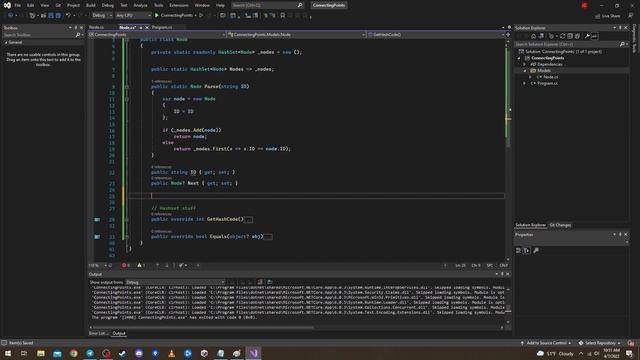
Task: Switch to the Solution Explorer bottom tab
Action: (x=530, y=225)
